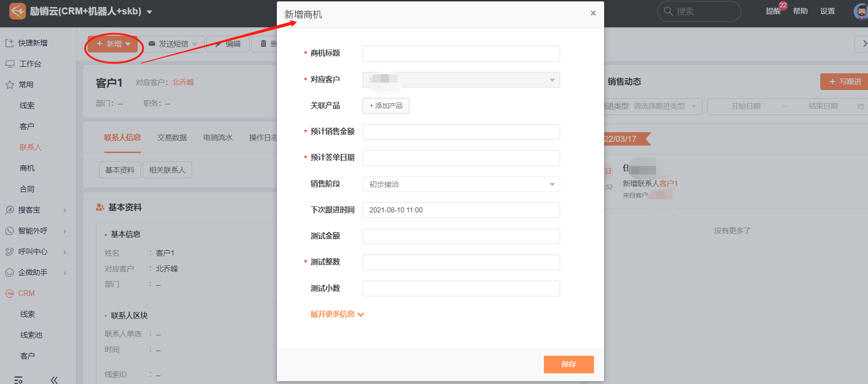Click the 企微助手 sidebar icon
This screenshot has height=384, width=868.
(9, 273)
